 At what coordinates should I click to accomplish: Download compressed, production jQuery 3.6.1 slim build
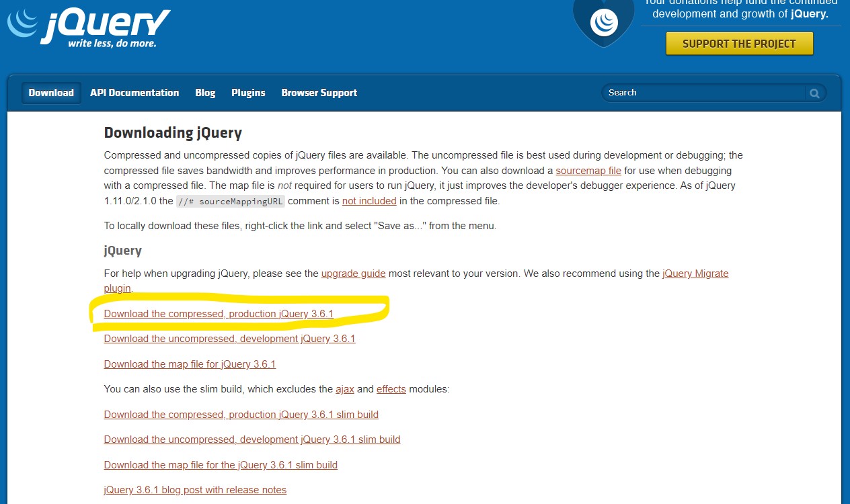click(x=241, y=415)
